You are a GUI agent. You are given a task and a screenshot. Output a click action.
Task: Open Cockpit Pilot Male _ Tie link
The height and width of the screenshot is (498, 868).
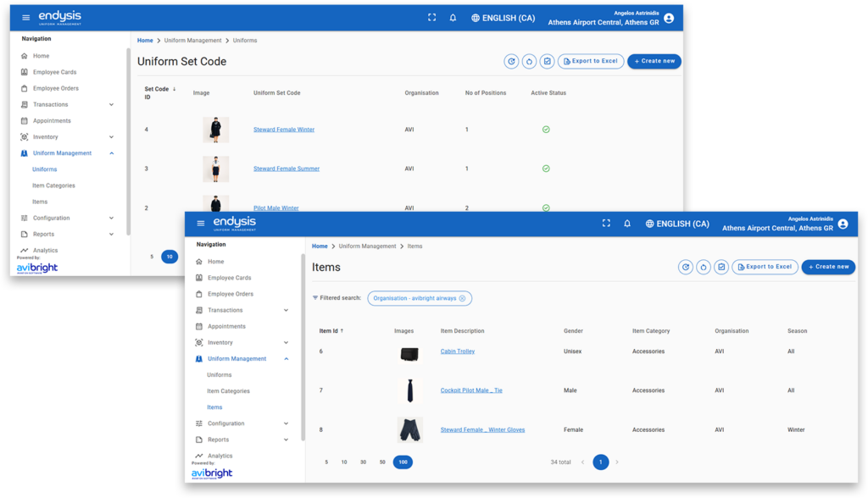[471, 390]
